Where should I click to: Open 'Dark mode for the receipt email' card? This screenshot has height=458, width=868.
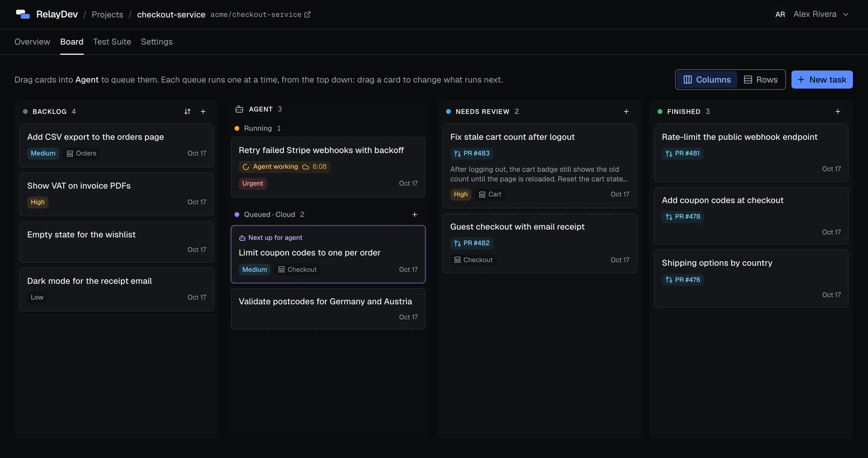tap(117, 290)
